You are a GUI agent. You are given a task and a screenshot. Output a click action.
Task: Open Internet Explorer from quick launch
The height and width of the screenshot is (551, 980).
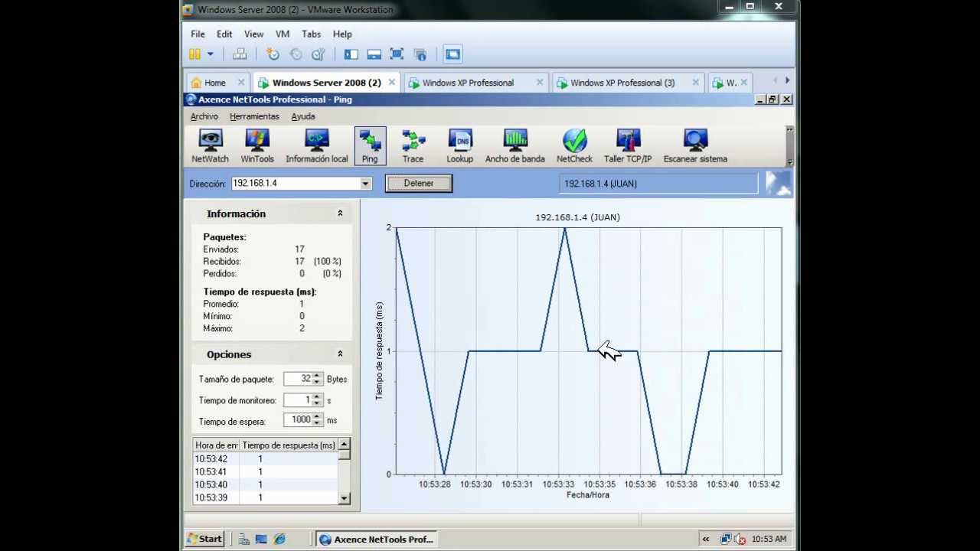tap(279, 539)
